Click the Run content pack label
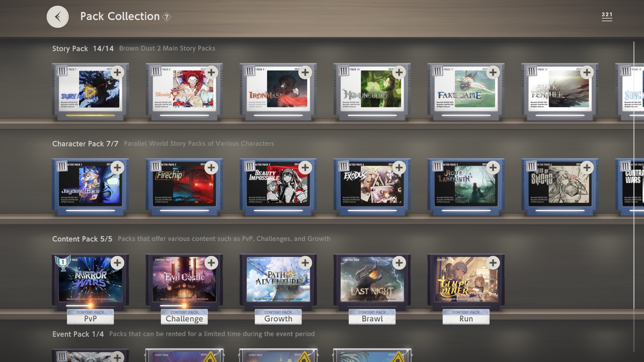644x362 pixels. pyautogui.click(x=466, y=316)
